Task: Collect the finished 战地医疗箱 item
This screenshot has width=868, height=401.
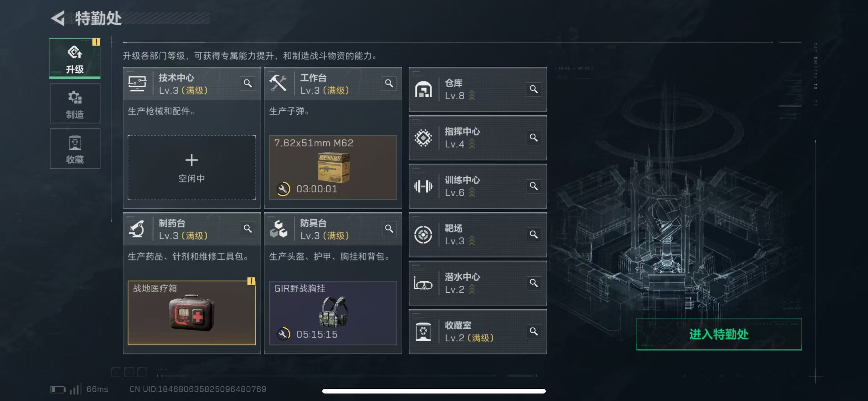Action: [191, 313]
